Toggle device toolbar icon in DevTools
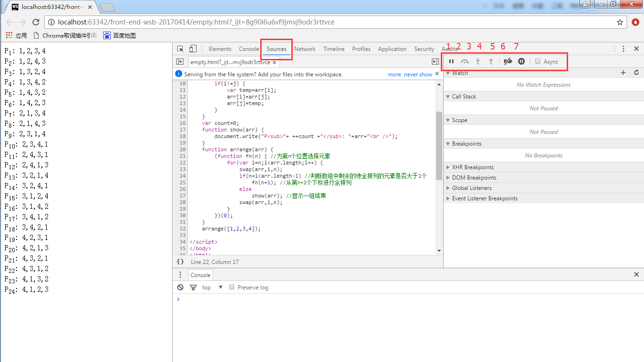Screen dimensions: 644x362 point(193,49)
